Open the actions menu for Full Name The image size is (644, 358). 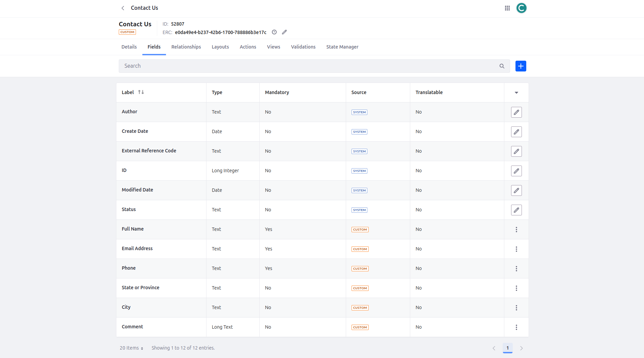[x=516, y=230]
